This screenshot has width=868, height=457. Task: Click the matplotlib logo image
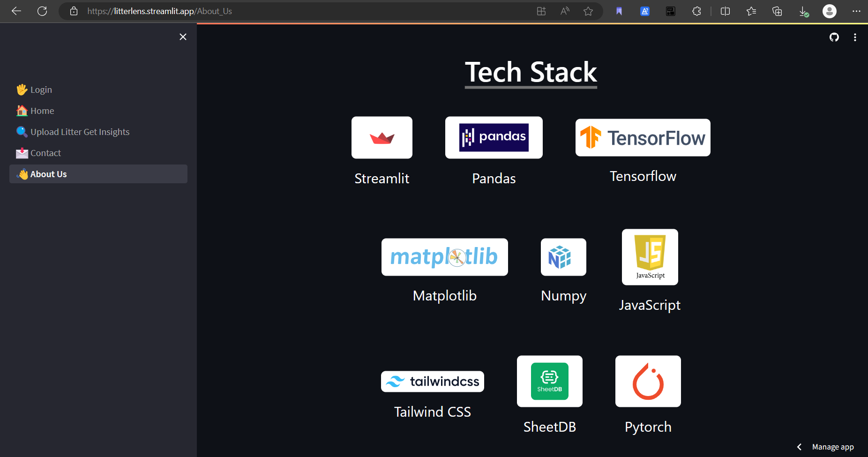[445, 257]
